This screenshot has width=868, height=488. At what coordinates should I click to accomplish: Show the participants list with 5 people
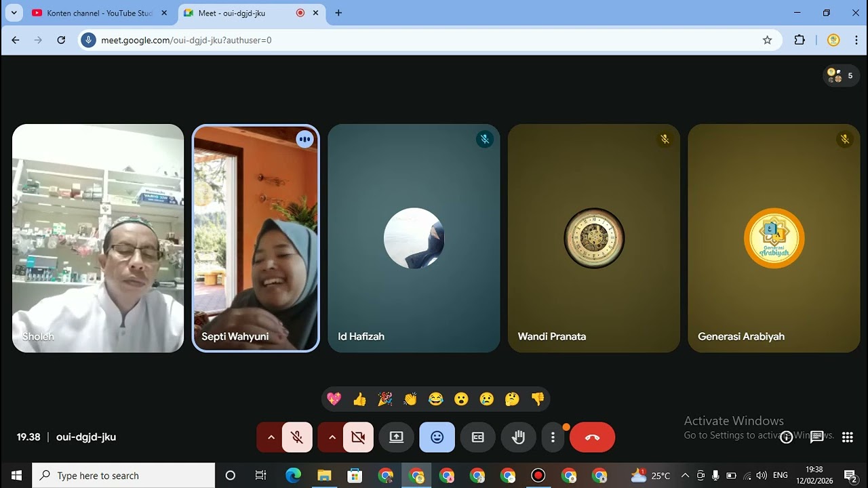click(841, 75)
